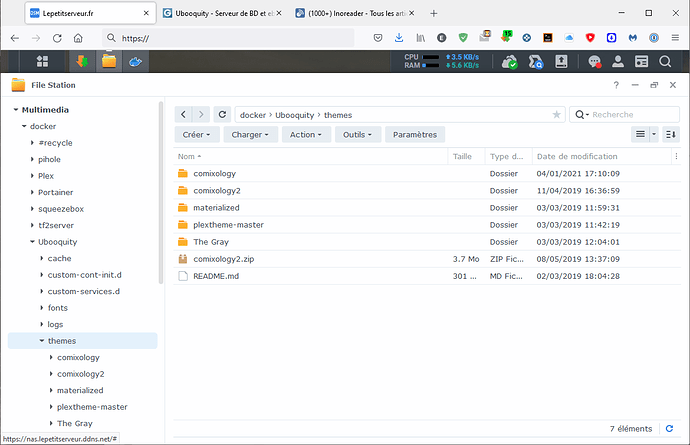This screenshot has width=690, height=445.
Task: Open Cloud Sync status tray icon
Action: coord(510,61)
